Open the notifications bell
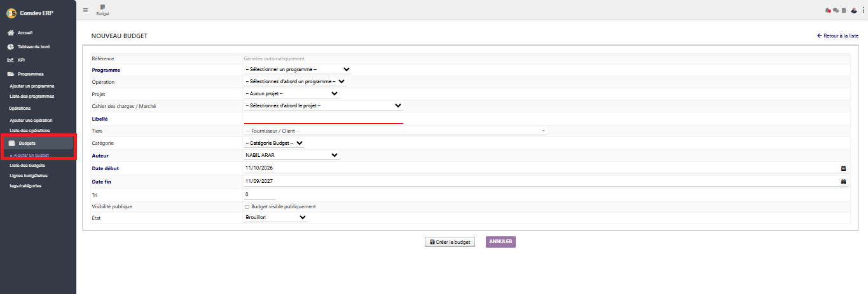Screen dimensions: 868x294 coord(827,10)
